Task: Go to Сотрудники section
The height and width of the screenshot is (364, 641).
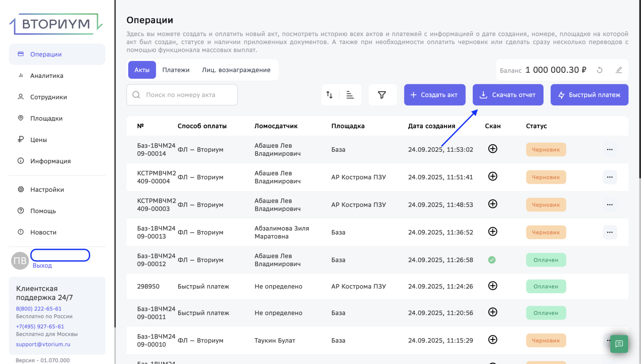Action: [x=48, y=97]
